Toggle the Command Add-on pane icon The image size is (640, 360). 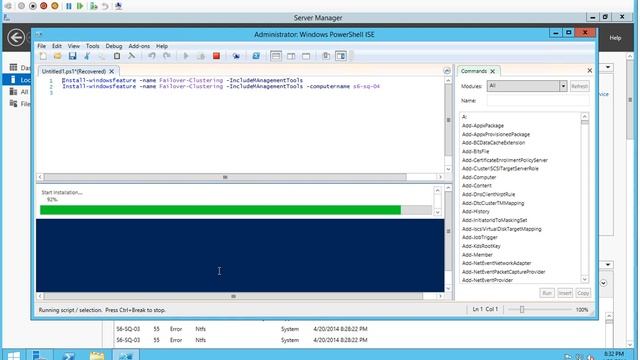341,56
